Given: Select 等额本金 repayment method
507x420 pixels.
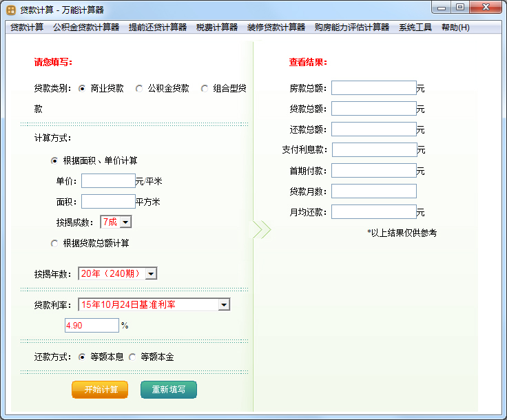Looking at the screenshot, I should click(x=132, y=357).
